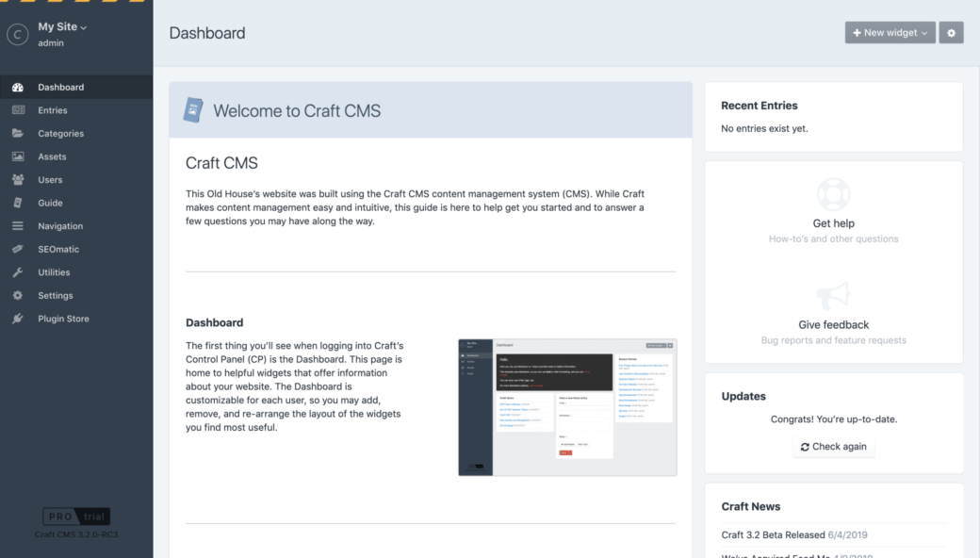The height and width of the screenshot is (558, 980).
Task: Click the site logo circle icon
Action: click(18, 34)
